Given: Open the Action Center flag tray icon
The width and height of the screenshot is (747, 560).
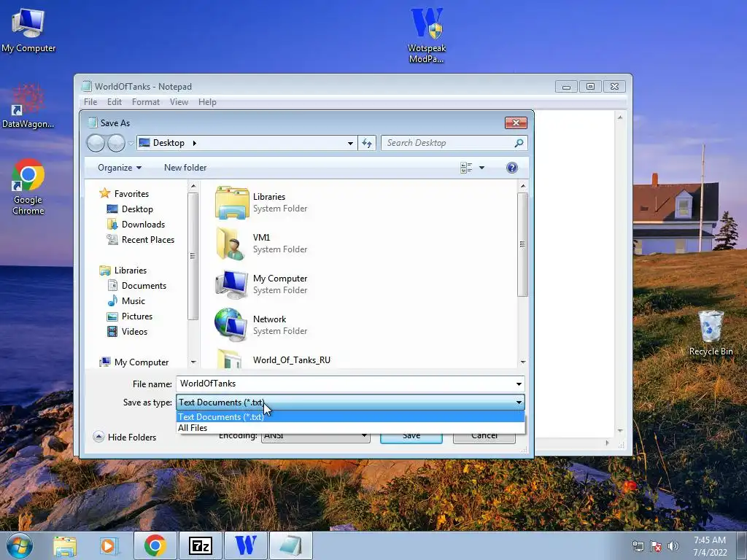Looking at the screenshot, I should [656, 546].
